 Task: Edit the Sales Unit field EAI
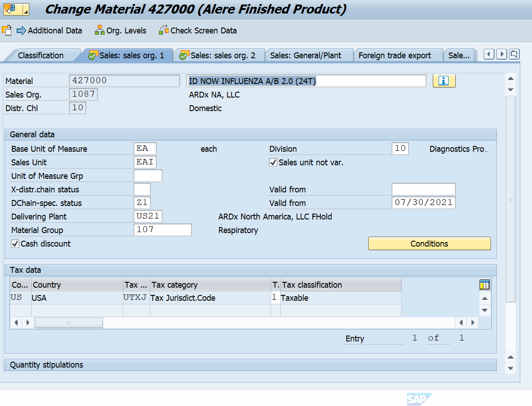145,162
